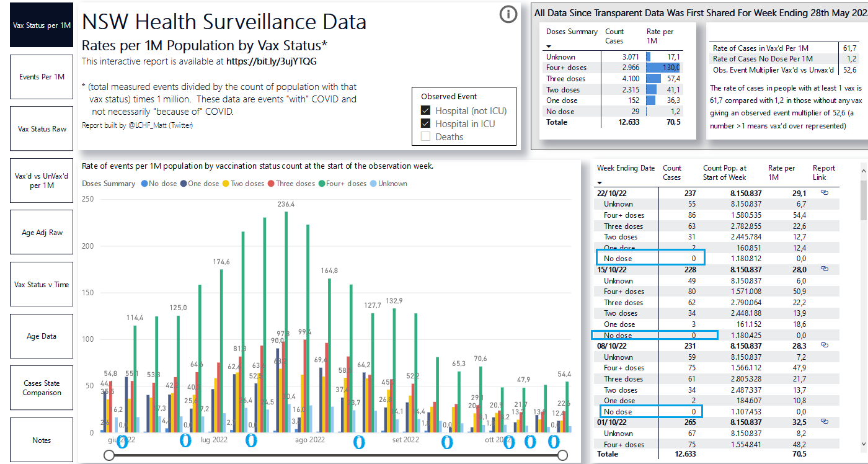
Task: Click the Count Pop. at Start of Week header
Action: click(725, 172)
